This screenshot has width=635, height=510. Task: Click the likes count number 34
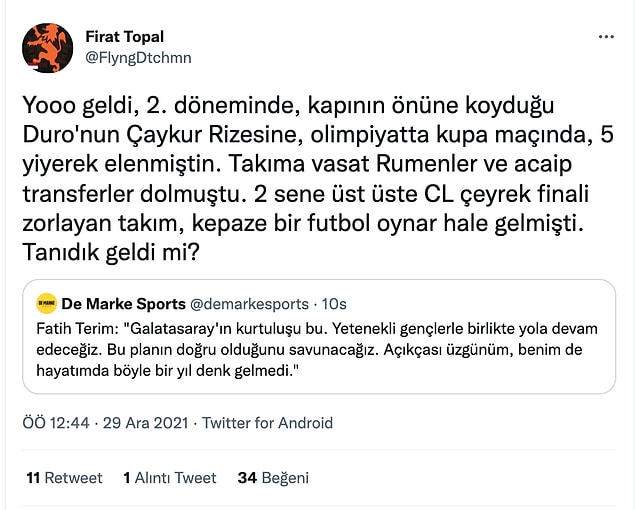(x=247, y=478)
